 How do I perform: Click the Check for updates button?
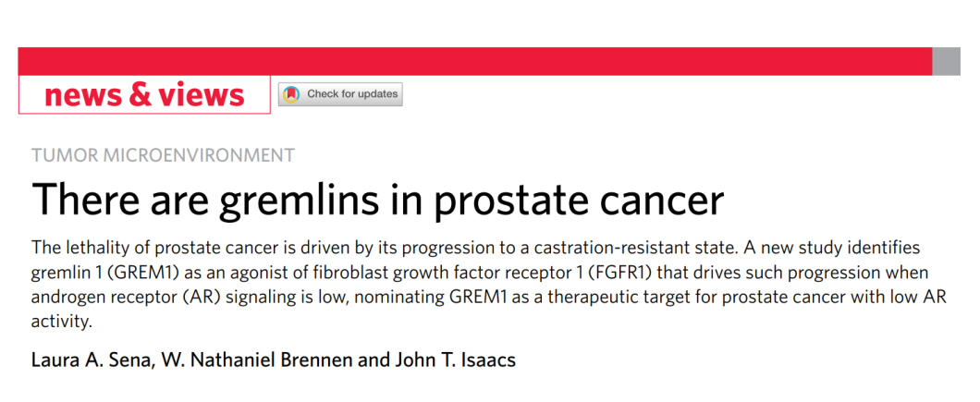pyautogui.click(x=340, y=94)
